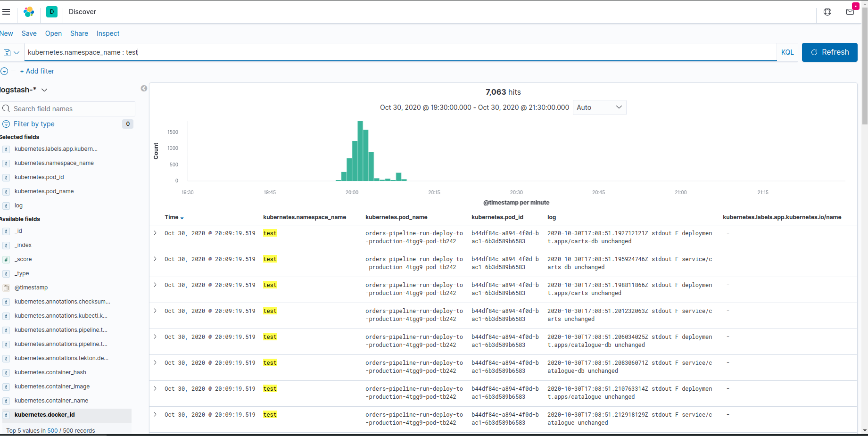Click the 'D' Discover space icon

coord(51,12)
